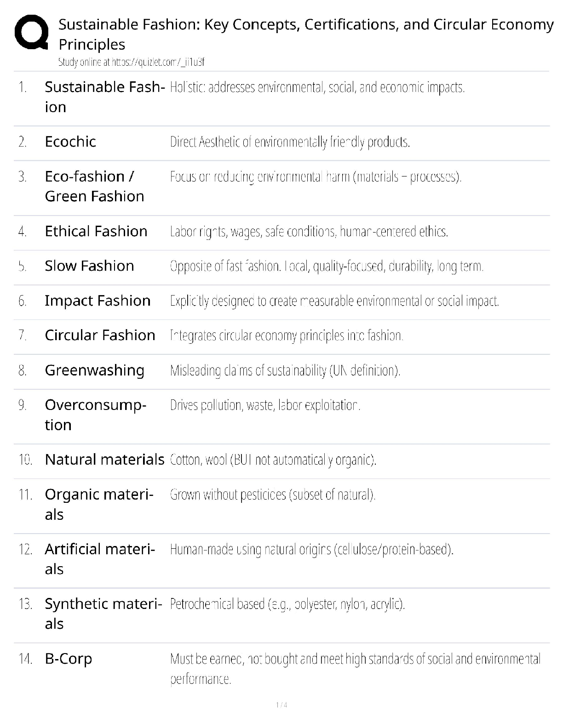This screenshot has width=563, height=728.
Task: Click the Eco-fashion / Green Fashion term
Action: pyautogui.click(x=94, y=186)
